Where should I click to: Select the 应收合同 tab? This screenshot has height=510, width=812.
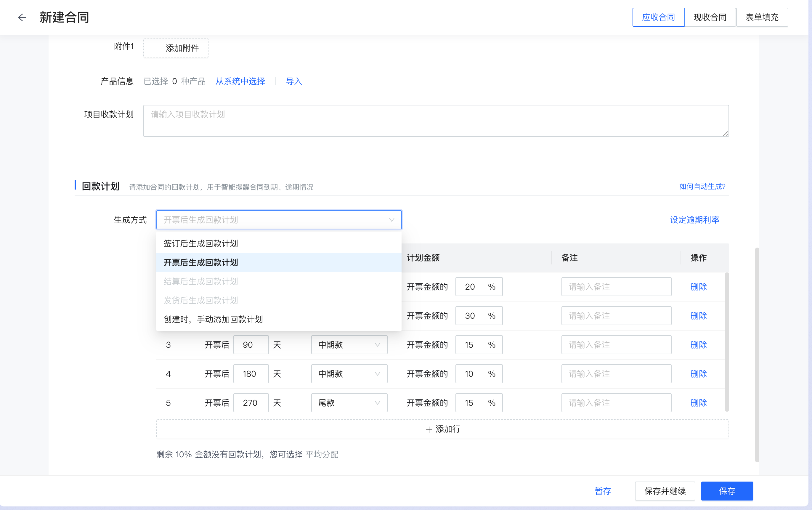(658, 17)
